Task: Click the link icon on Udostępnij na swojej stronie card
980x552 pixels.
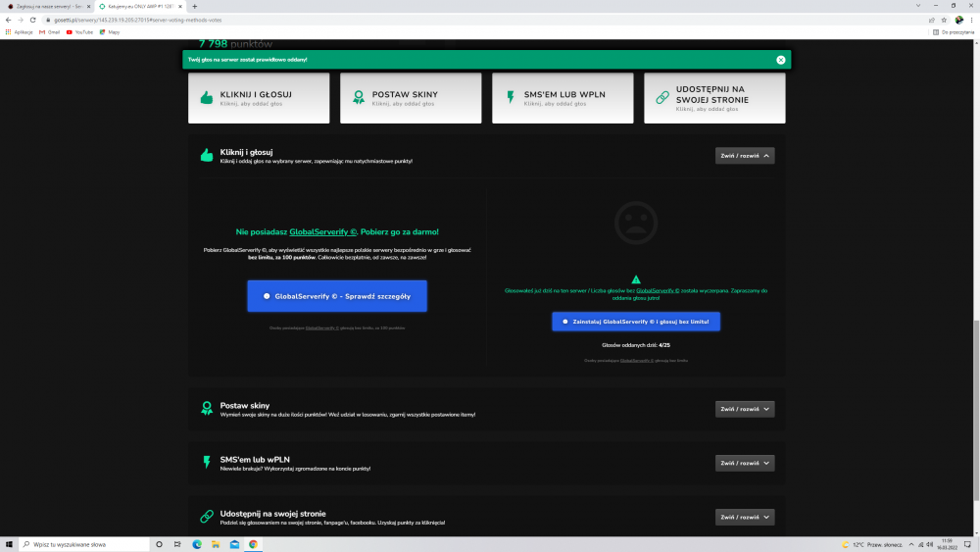Action: pyautogui.click(x=662, y=97)
